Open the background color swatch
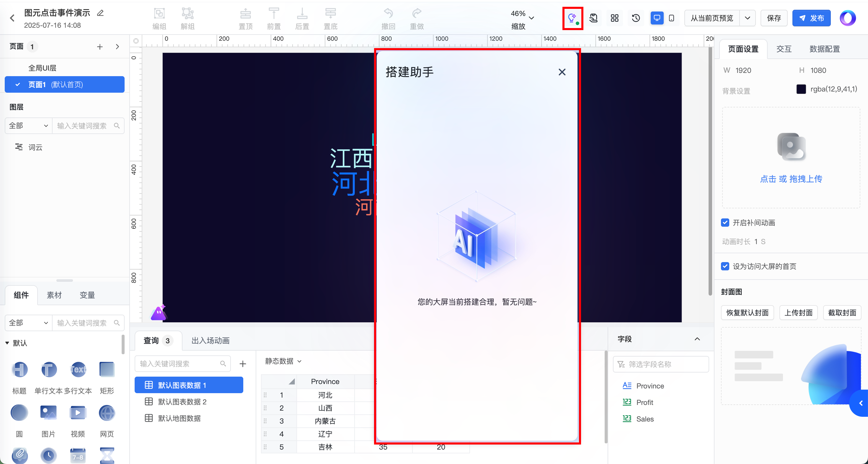The image size is (868, 464). click(x=801, y=89)
